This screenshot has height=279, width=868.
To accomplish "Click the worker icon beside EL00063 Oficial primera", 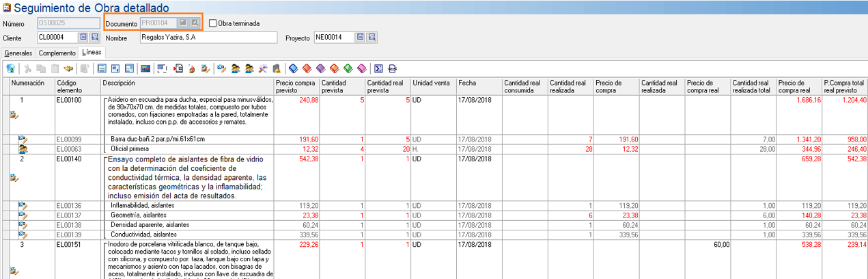I will [23, 148].
